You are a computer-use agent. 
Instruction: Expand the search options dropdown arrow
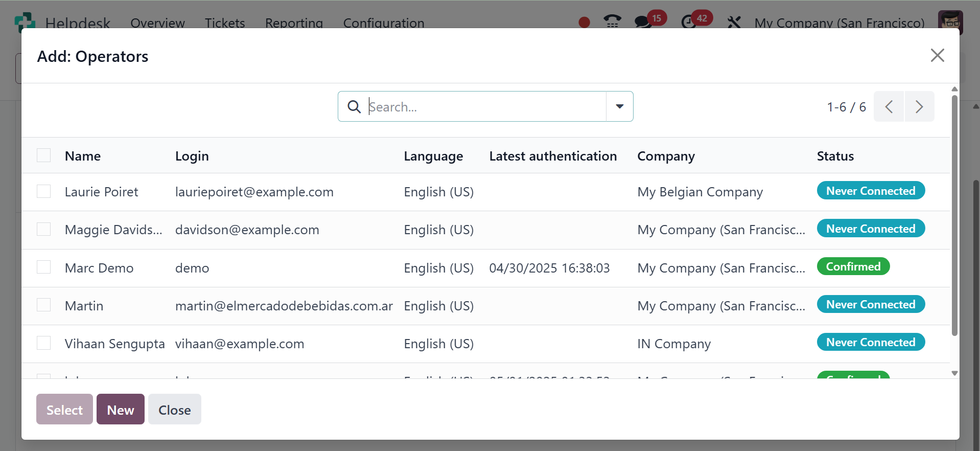(x=619, y=106)
